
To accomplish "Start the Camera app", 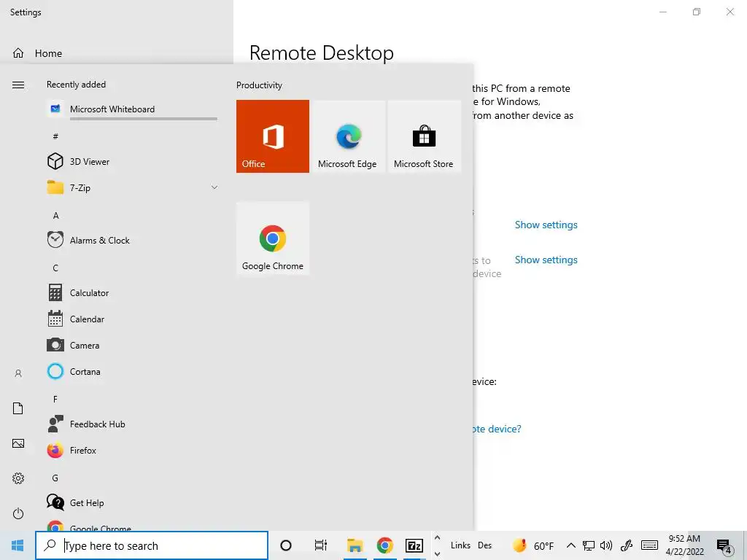I will tap(132, 345).
